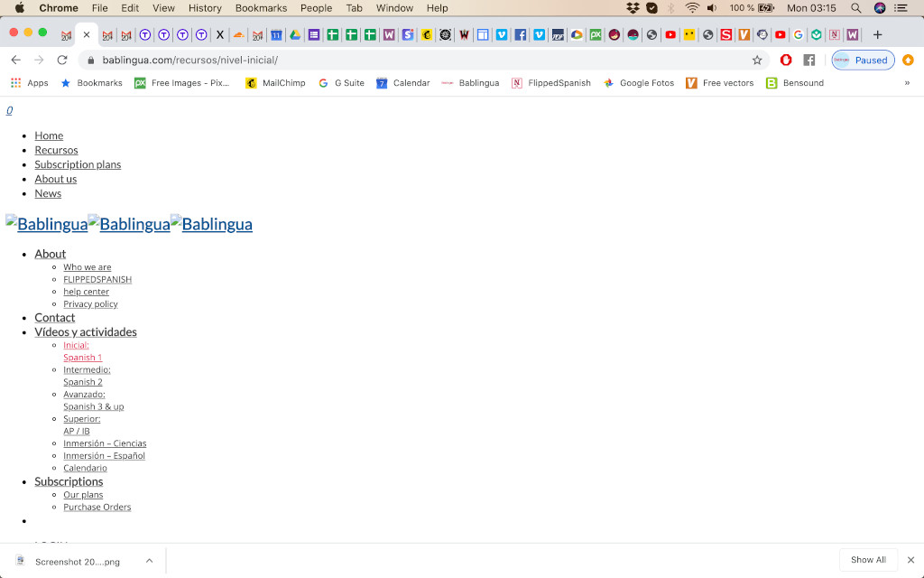Open the red Opera-style extension icon
924x578 pixels.
(786, 61)
